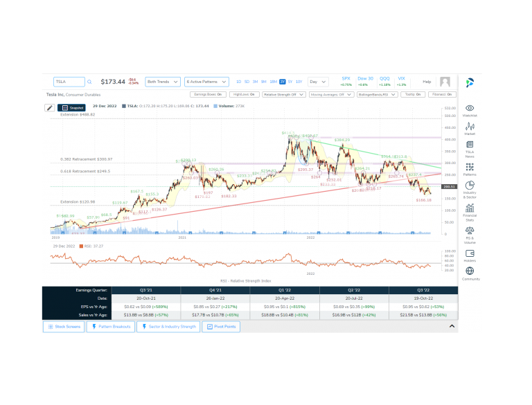532x405 pixels.
Task: Select the 18M time range
Action: pyautogui.click(x=273, y=82)
